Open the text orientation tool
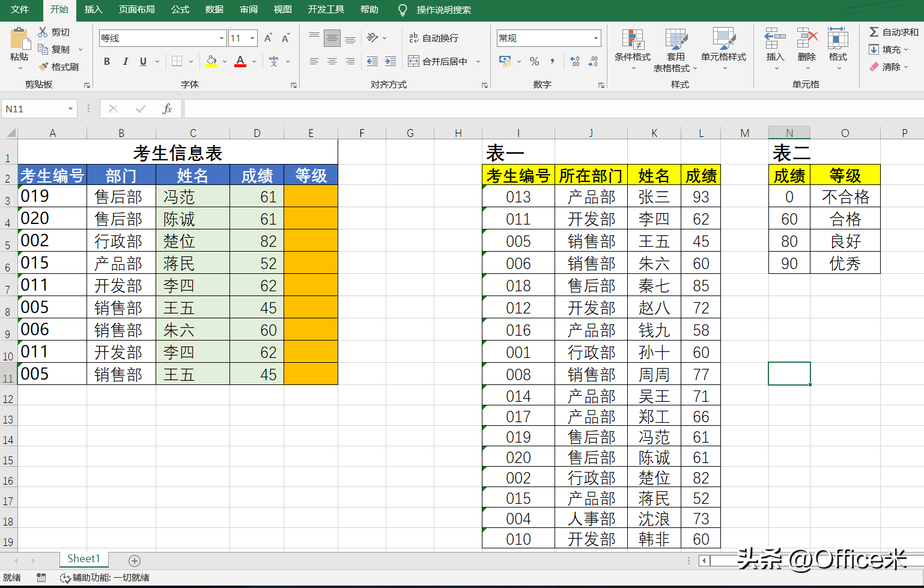The image size is (924, 588). pyautogui.click(x=372, y=38)
